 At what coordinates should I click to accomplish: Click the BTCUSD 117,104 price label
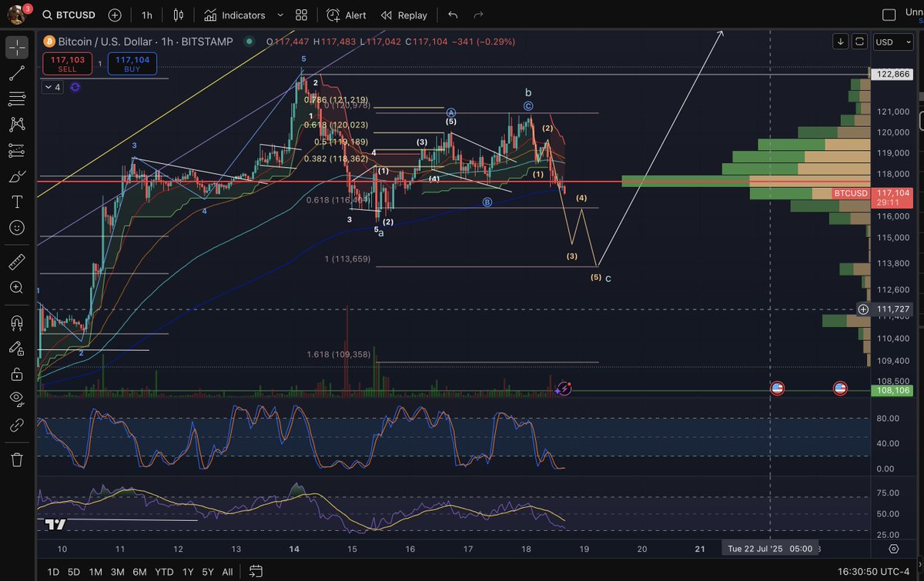point(872,198)
